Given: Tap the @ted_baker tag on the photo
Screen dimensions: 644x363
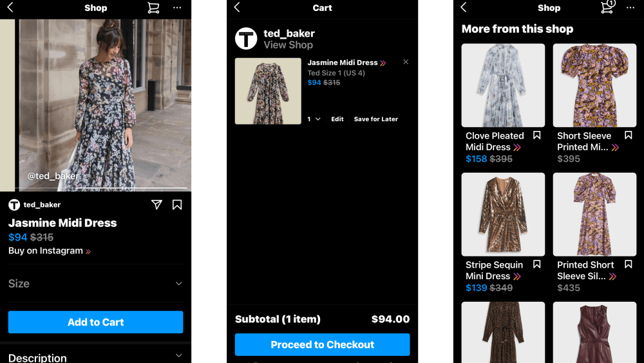Looking at the screenshot, I should point(53,176).
